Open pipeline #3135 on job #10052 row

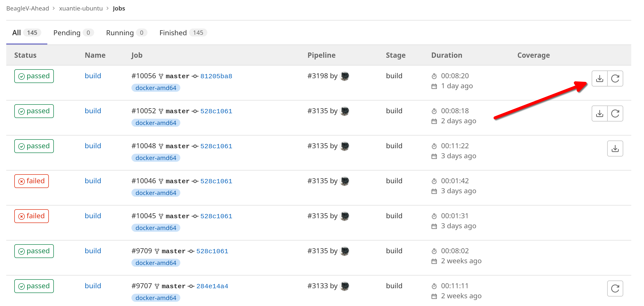317,111
